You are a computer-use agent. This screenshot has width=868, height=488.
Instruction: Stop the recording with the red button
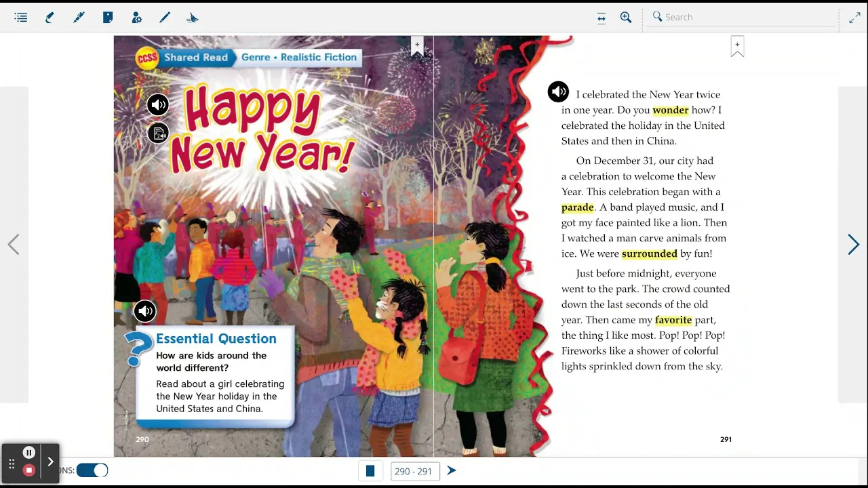28,469
